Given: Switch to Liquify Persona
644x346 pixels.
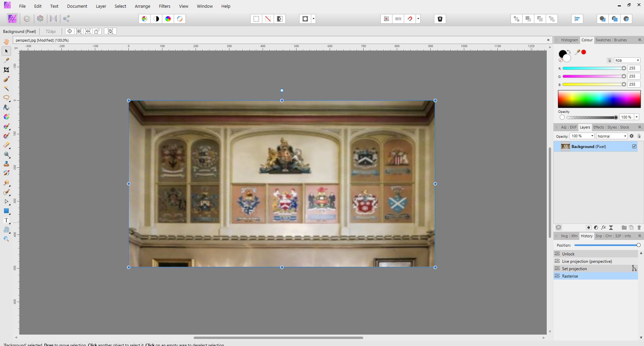Looking at the screenshot, I should [27, 19].
